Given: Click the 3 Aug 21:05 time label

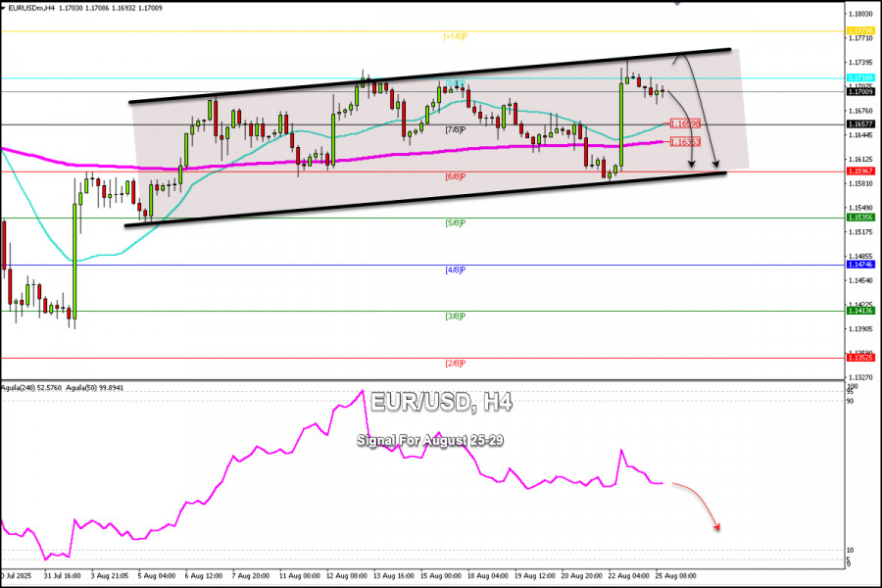Looking at the screenshot, I should click(109, 576).
